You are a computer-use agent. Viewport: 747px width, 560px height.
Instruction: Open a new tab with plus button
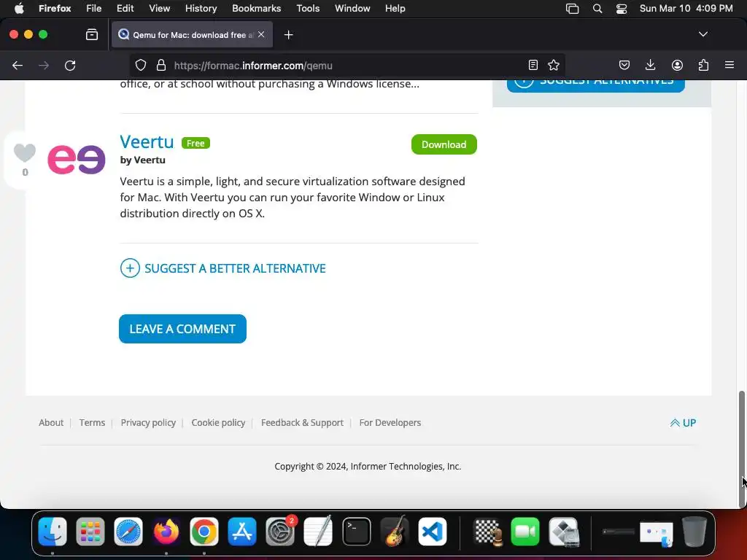(288, 35)
